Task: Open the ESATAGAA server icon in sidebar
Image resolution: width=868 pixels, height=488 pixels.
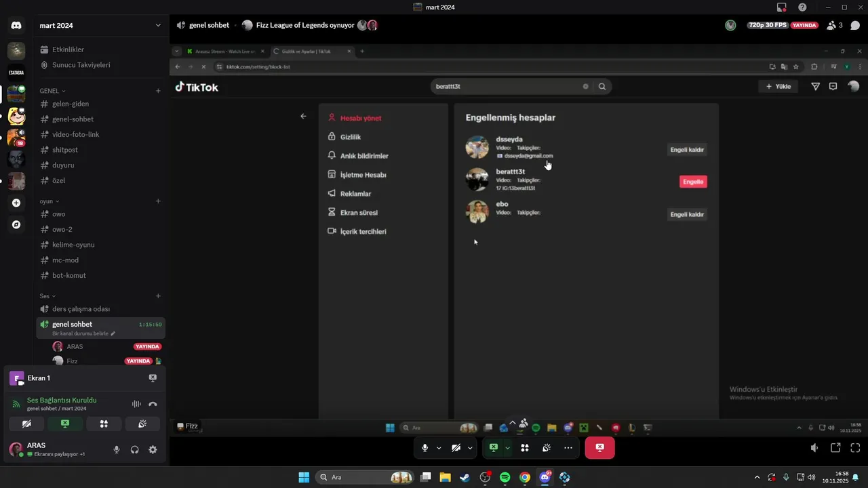Action: point(16,73)
